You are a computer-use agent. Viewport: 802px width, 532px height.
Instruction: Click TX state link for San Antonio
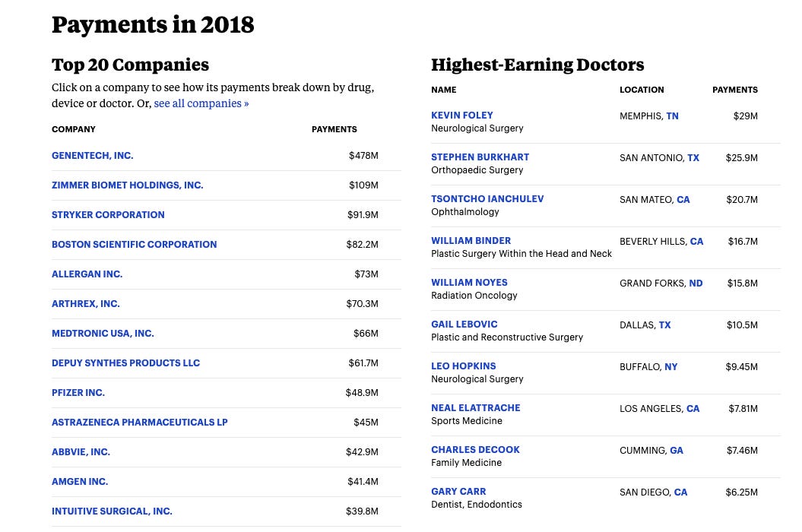(693, 158)
